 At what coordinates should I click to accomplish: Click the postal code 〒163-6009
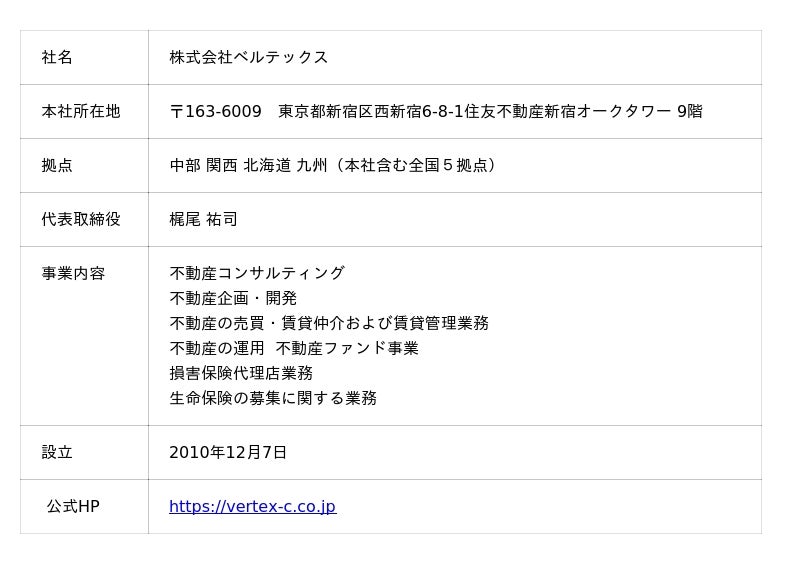coord(215,112)
